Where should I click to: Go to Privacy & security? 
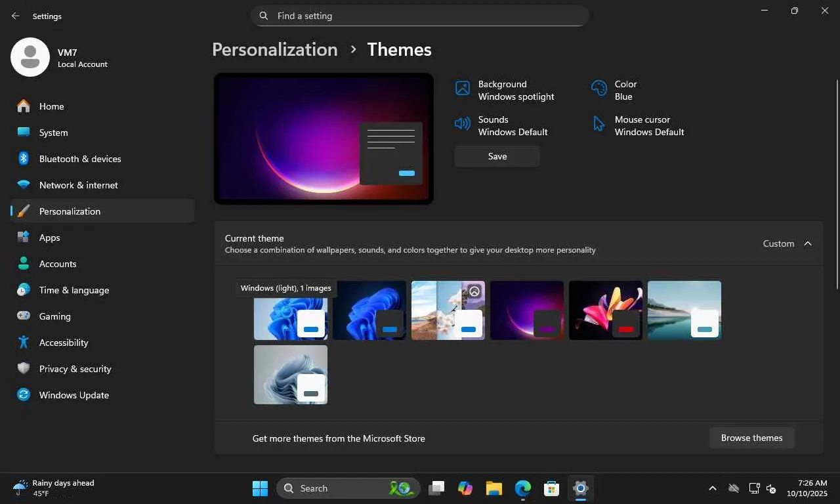click(x=102, y=369)
